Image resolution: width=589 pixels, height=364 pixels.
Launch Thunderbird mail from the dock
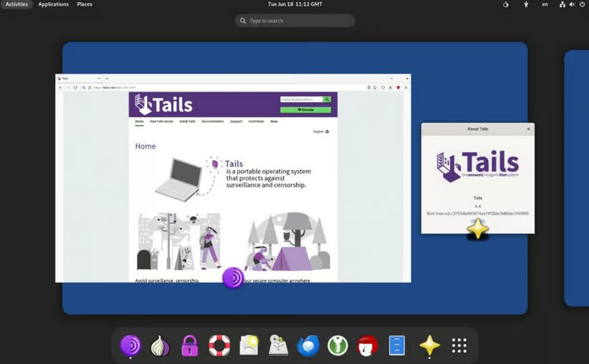tap(308, 345)
